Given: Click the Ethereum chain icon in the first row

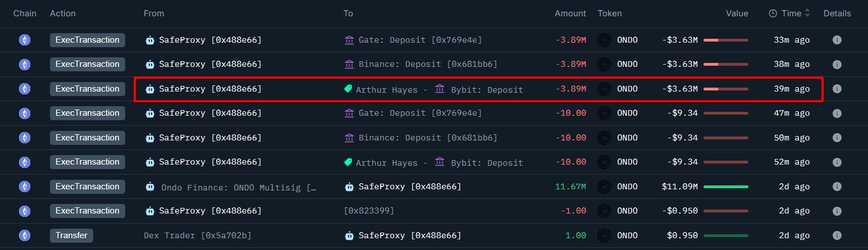Looking at the screenshot, I should point(25,40).
